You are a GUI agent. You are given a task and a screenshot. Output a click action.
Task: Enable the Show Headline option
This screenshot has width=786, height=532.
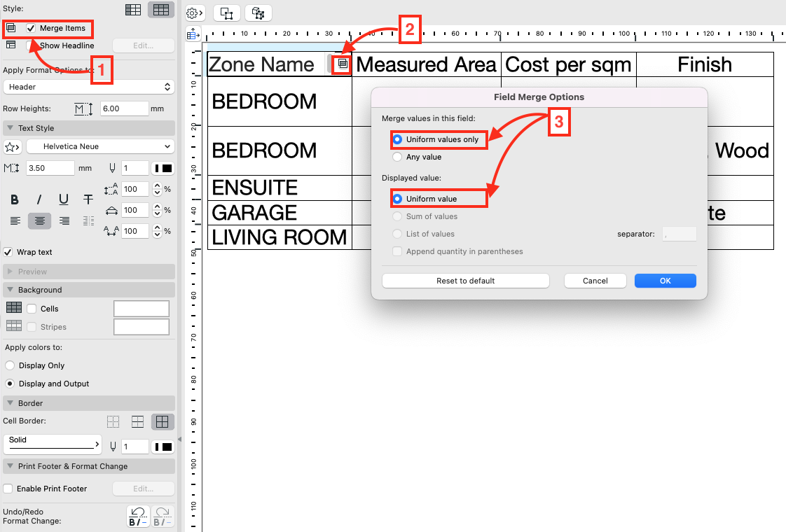29,45
